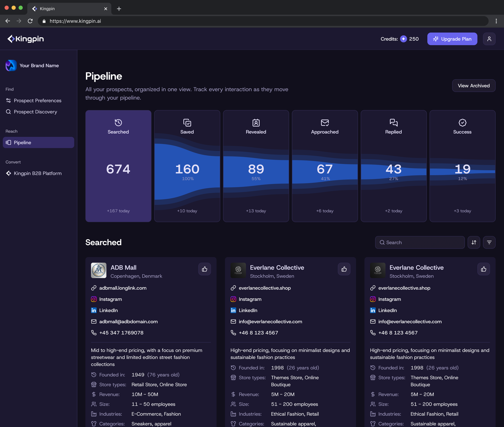Click LinkedIn icon in middle Everlane card

pos(233,310)
